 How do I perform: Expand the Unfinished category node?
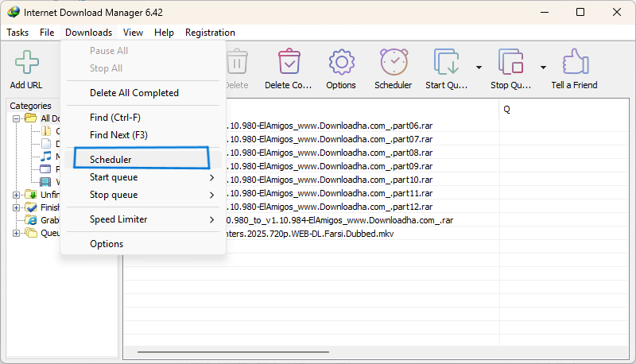pyautogui.click(x=16, y=195)
